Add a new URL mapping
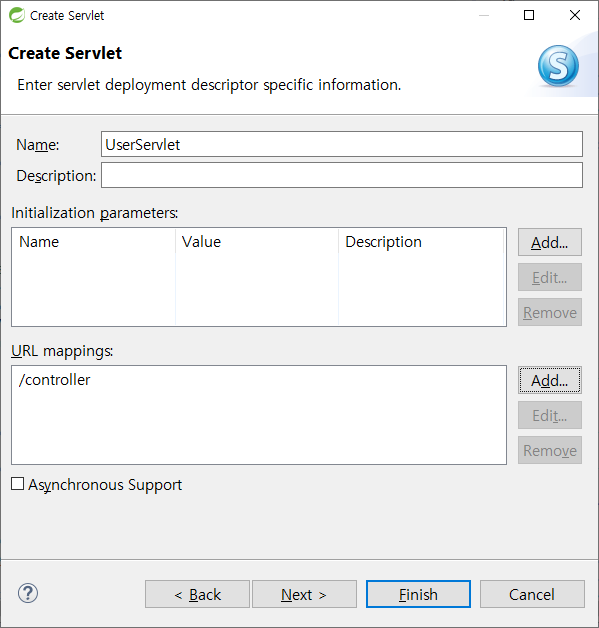Image resolution: width=599 pixels, height=628 pixels. pyautogui.click(x=550, y=380)
